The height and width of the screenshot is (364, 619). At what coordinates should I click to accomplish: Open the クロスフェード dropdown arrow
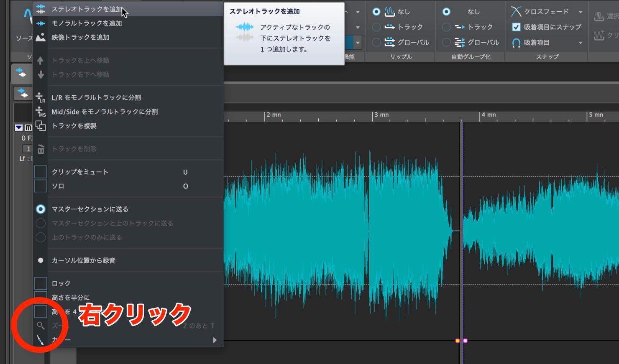(581, 12)
